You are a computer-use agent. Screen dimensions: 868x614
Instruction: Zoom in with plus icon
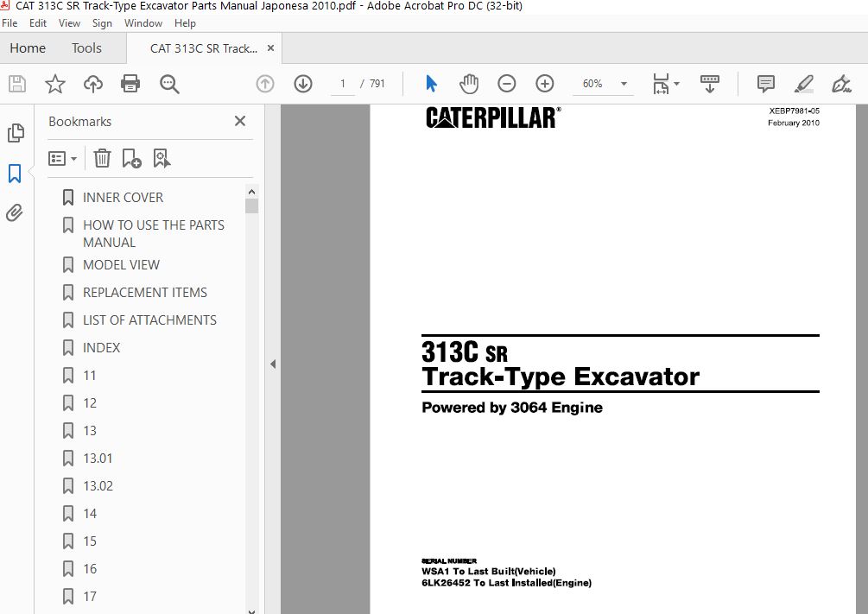(545, 84)
